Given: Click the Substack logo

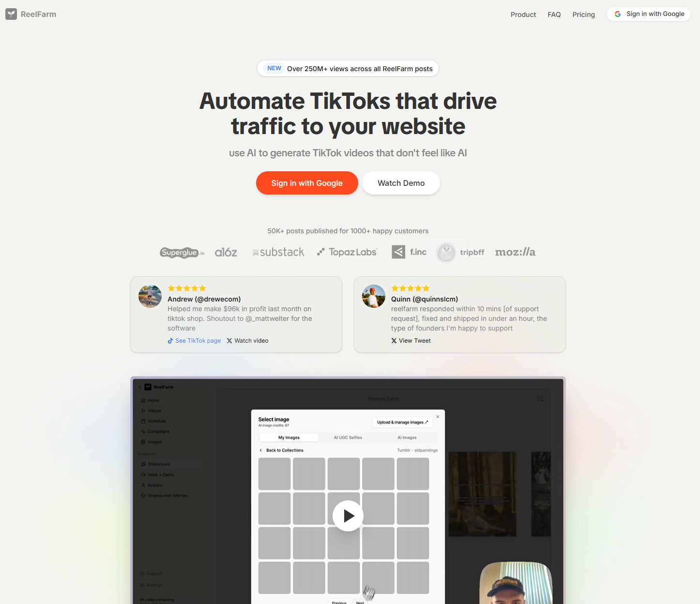Looking at the screenshot, I should tap(278, 252).
